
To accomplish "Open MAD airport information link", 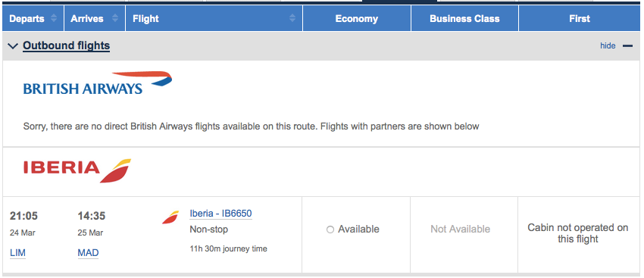I will pyautogui.click(x=89, y=253).
